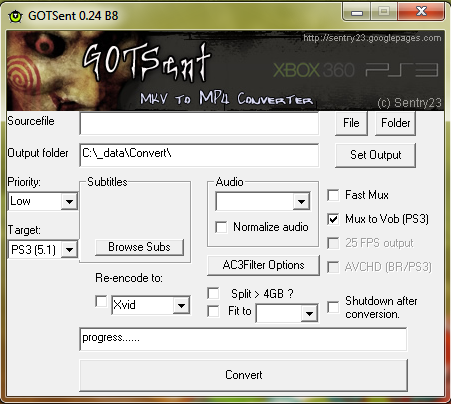Uncheck Mux to Vob (PS3)
451x404 pixels.
coord(333,219)
